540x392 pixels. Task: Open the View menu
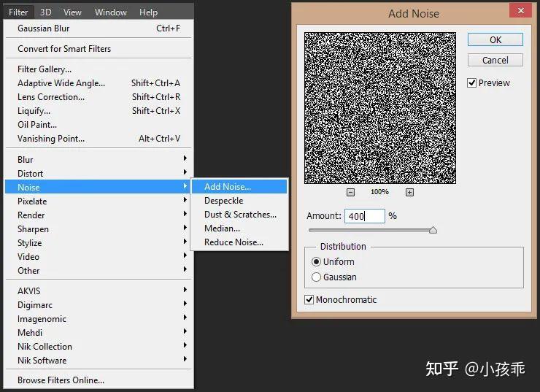click(x=72, y=12)
